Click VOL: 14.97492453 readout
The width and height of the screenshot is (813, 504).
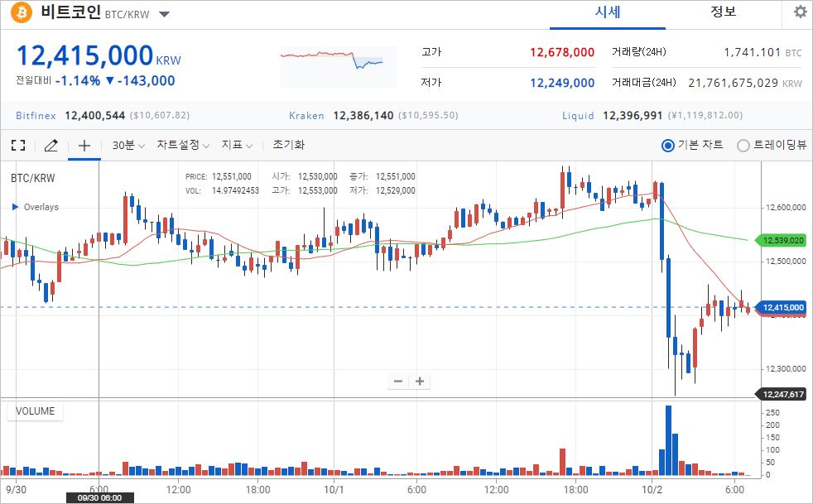point(222,191)
